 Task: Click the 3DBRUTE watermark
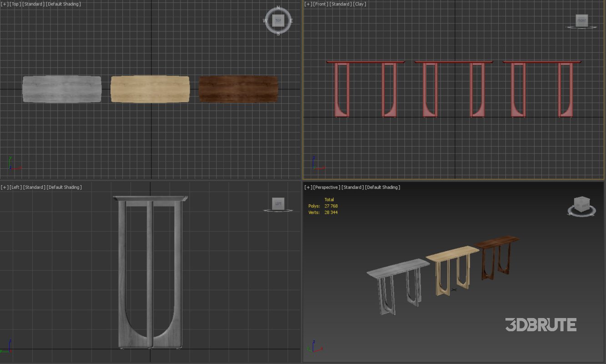pyautogui.click(x=540, y=325)
